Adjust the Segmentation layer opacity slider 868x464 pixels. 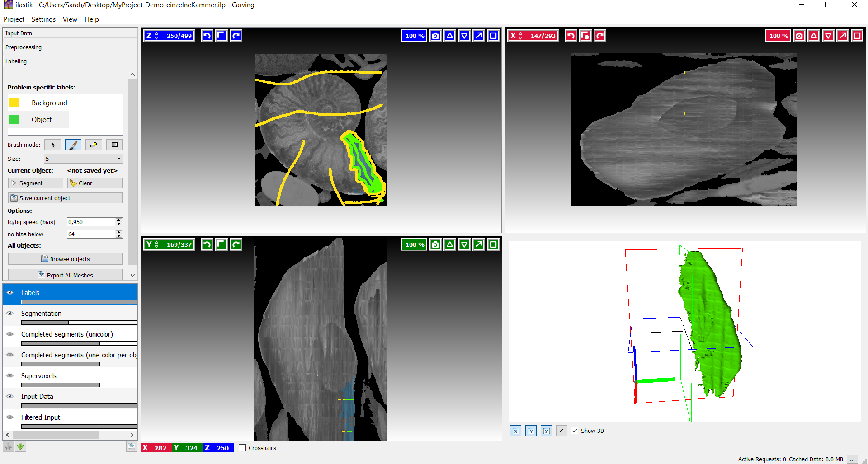click(79, 323)
